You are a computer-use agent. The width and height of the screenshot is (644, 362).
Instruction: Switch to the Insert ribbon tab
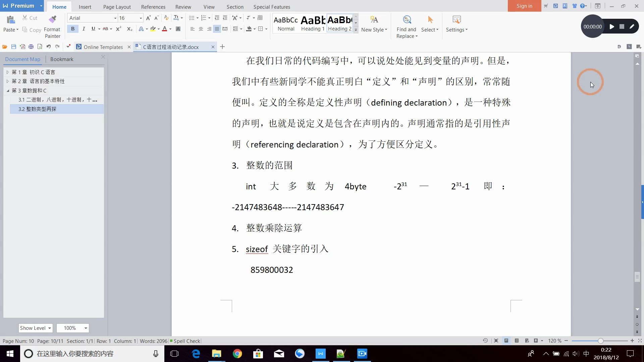click(x=85, y=7)
